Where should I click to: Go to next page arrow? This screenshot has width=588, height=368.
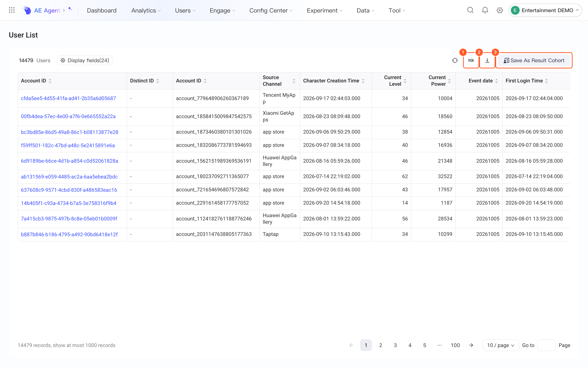pyautogui.click(x=471, y=345)
